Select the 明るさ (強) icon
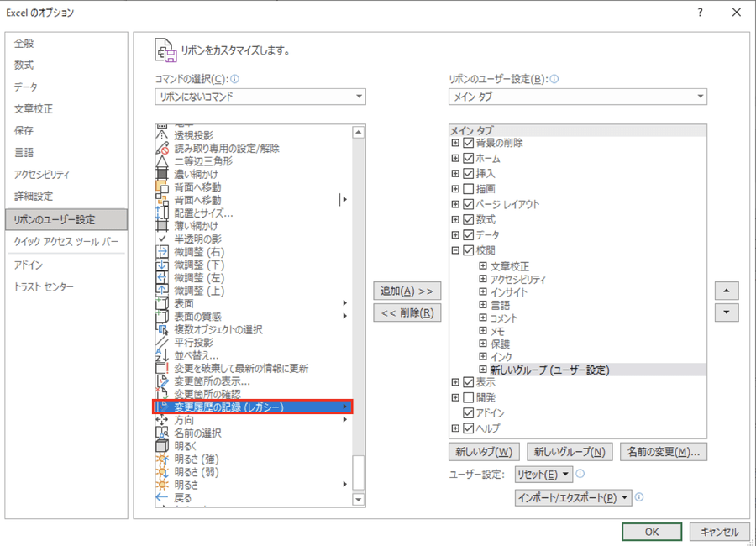 pos(162,459)
